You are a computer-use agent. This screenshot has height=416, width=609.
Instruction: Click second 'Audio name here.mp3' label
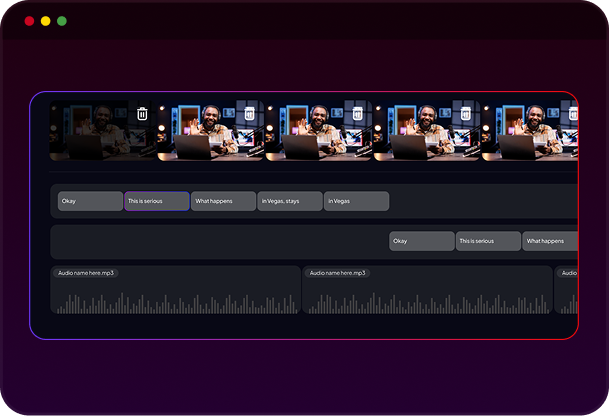338,272
